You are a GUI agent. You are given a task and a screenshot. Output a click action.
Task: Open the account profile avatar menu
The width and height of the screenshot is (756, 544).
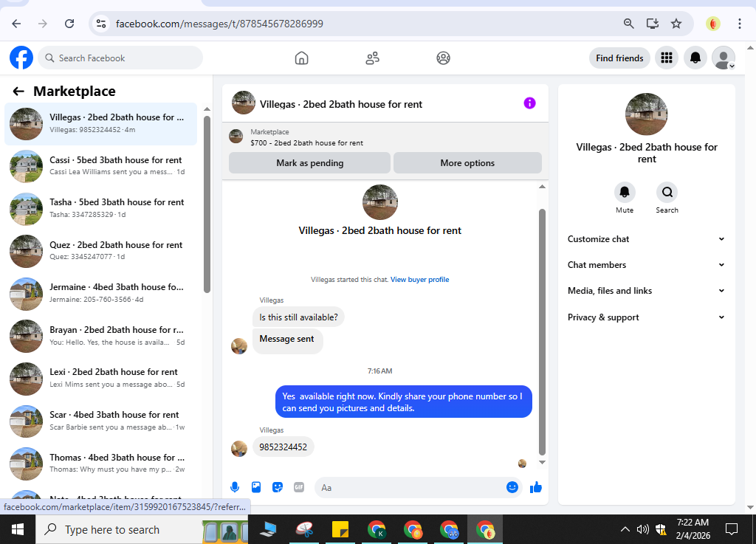click(724, 58)
